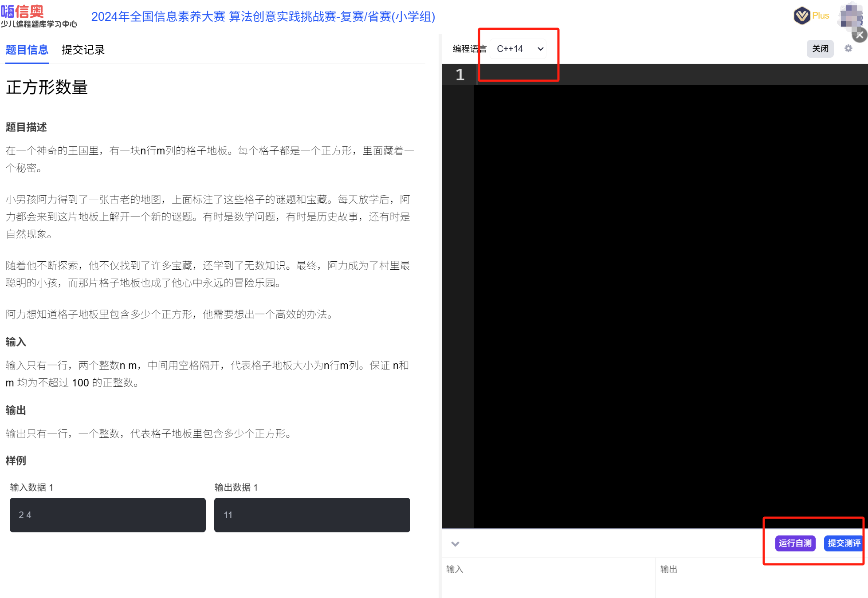Click the 嗨信奥 site logo

pyautogui.click(x=39, y=16)
